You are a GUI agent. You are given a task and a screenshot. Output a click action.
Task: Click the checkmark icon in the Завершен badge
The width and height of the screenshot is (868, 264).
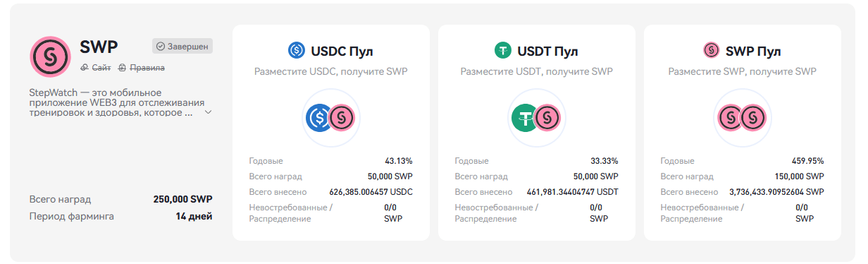(160, 47)
